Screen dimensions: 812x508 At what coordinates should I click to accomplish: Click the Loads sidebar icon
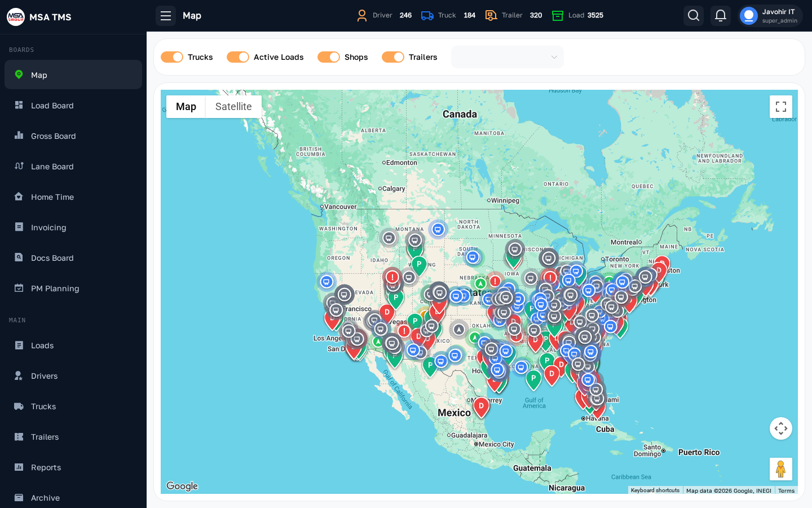tap(19, 345)
